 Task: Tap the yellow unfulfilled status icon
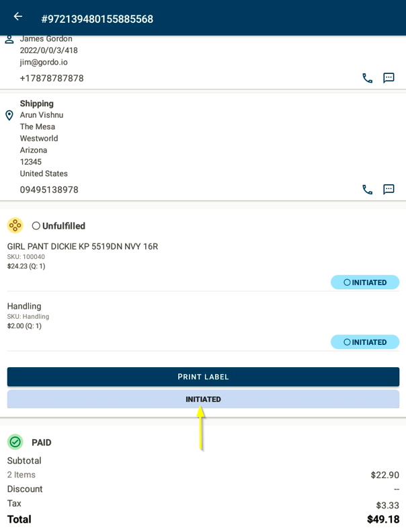click(x=15, y=225)
